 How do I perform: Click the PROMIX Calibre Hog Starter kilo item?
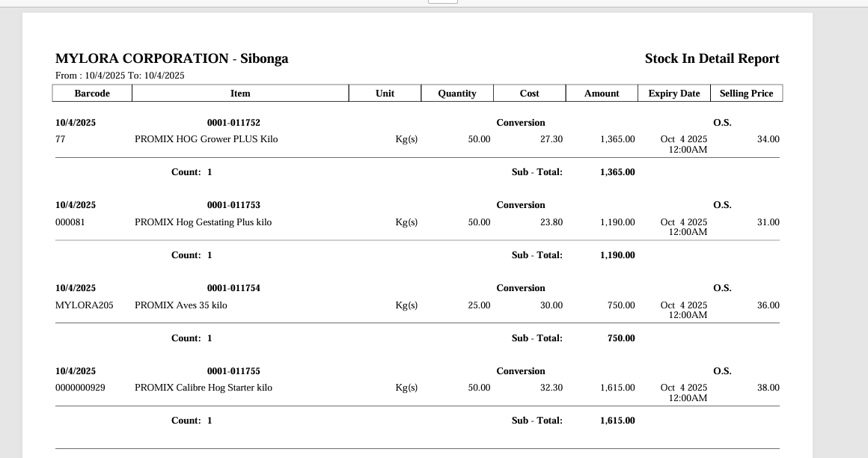[x=204, y=388]
